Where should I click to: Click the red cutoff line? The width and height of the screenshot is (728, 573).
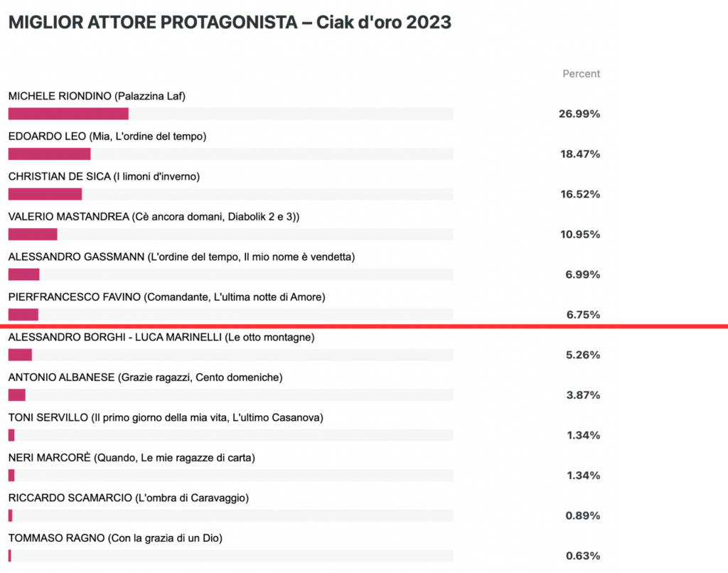click(364, 326)
